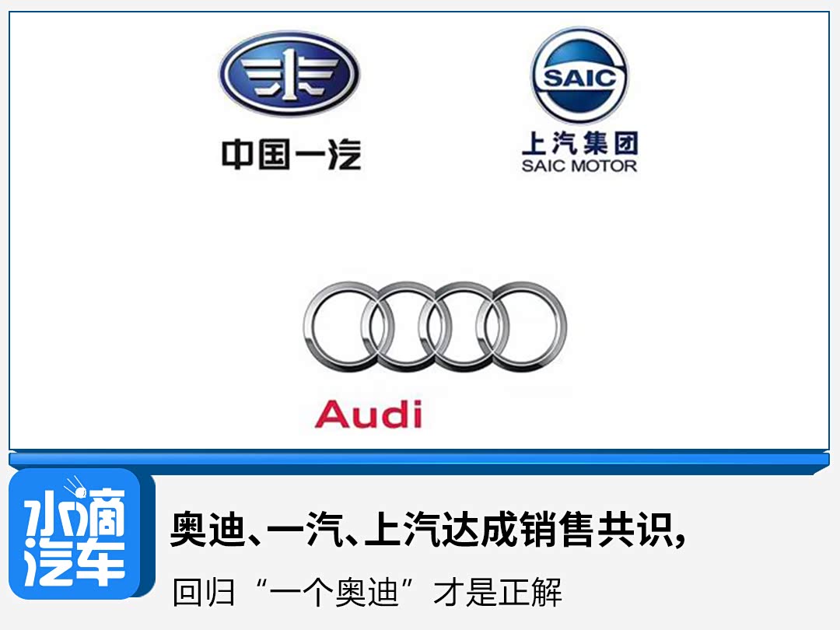
Task: Click the 汽车 characters in the badge
Action: pyautogui.click(x=75, y=562)
